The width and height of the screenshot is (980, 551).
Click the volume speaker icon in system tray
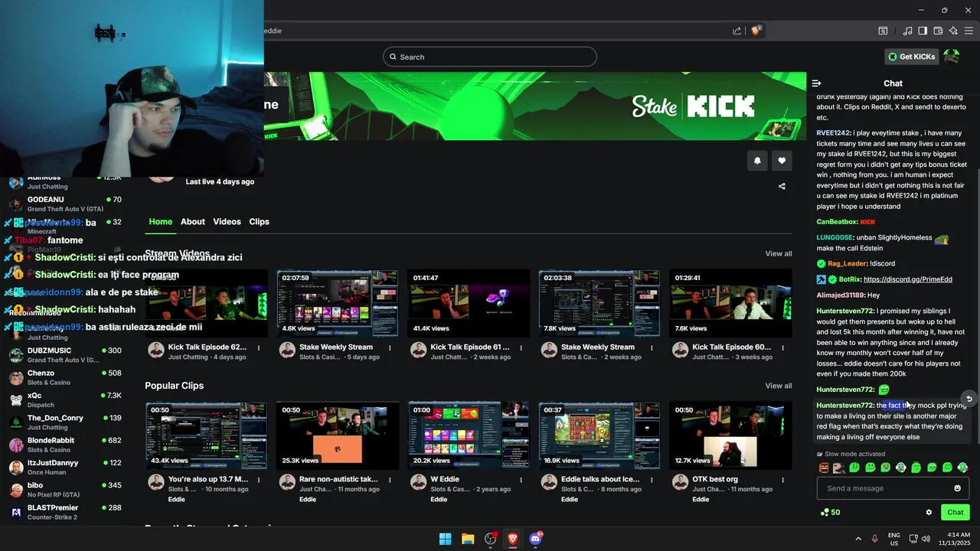click(926, 539)
